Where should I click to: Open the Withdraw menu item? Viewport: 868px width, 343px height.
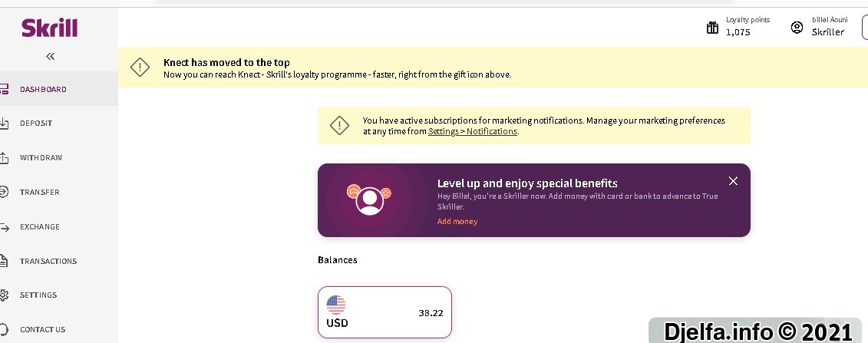[x=41, y=157]
